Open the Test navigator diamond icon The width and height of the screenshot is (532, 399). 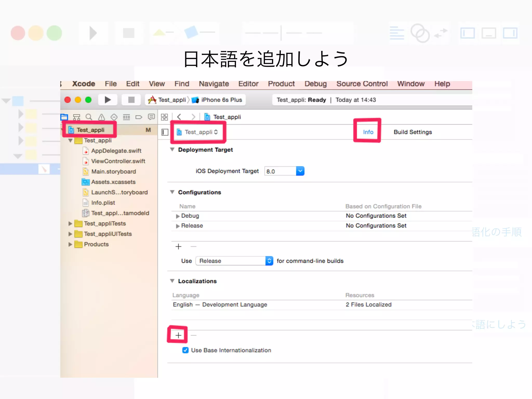pos(114,117)
